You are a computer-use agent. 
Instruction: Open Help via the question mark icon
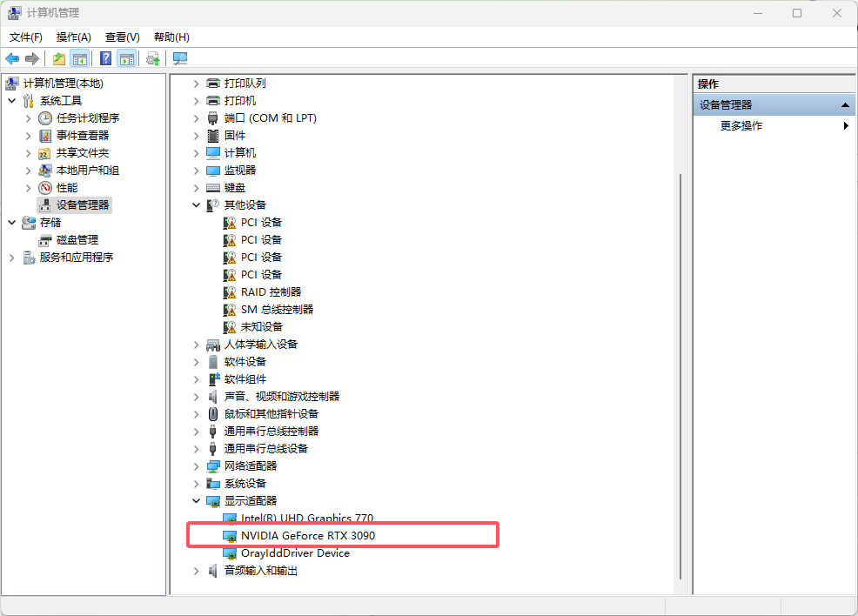(106, 58)
